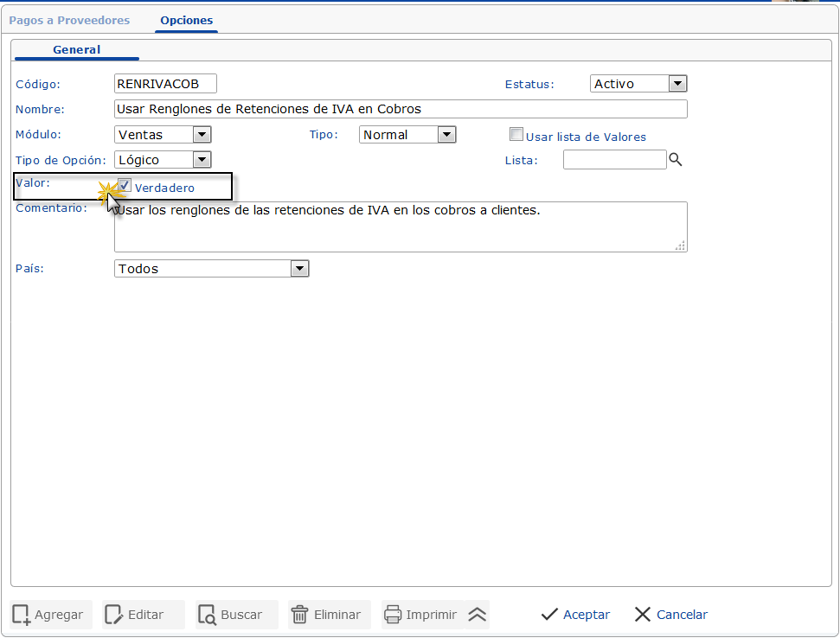
Task: Click the Agregar add icon
Action: (22, 614)
